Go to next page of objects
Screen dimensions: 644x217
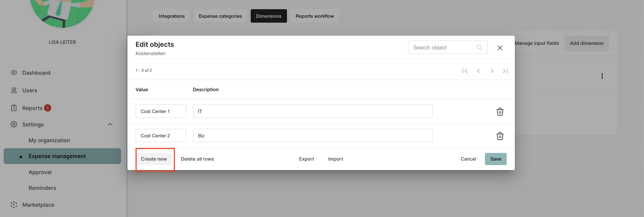(492, 71)
